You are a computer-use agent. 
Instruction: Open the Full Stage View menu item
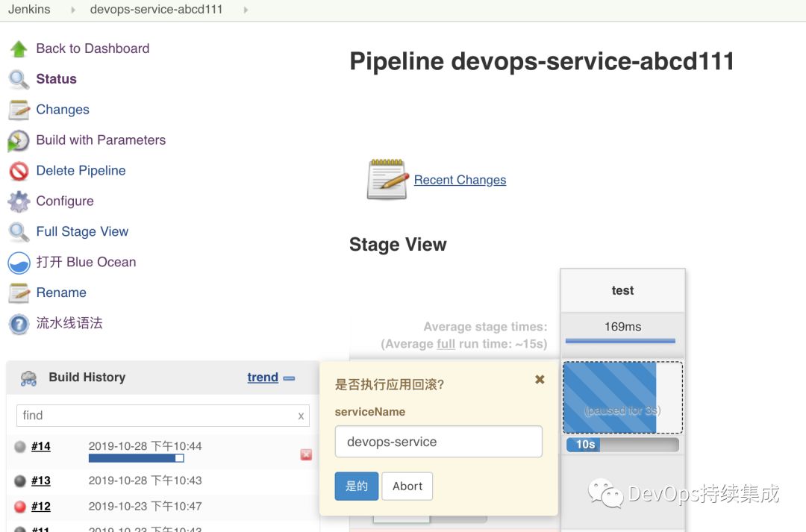82,232
